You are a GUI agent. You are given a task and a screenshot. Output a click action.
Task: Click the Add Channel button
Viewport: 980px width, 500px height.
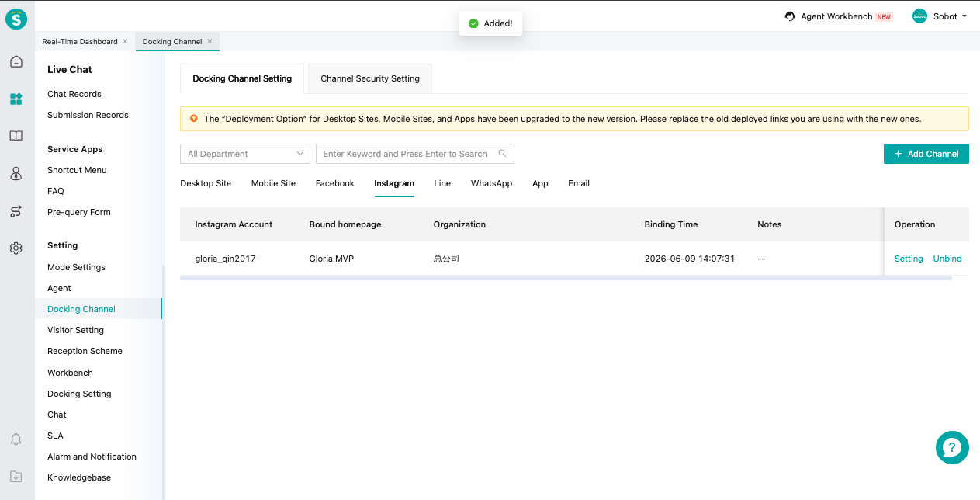(926, 154)
